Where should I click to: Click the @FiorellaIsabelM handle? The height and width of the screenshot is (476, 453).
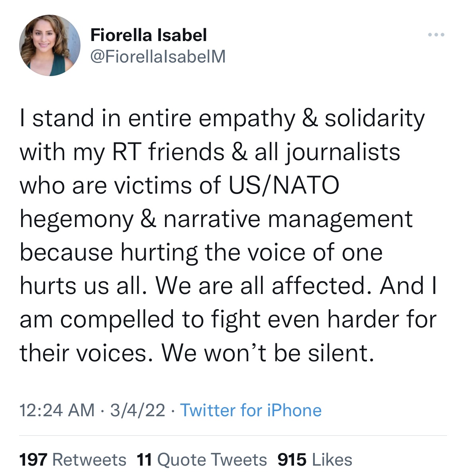(158, 57)
